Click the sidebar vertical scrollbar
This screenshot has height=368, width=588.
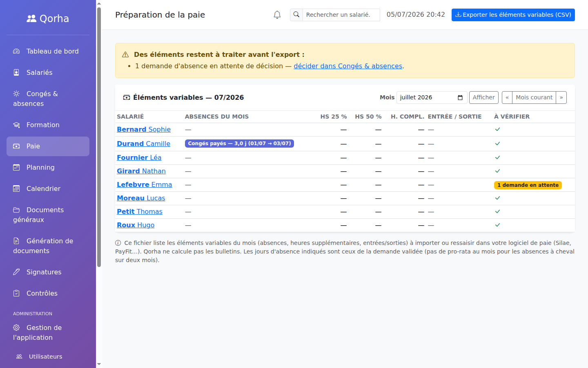pyautogui.click(x=99, y=137)
